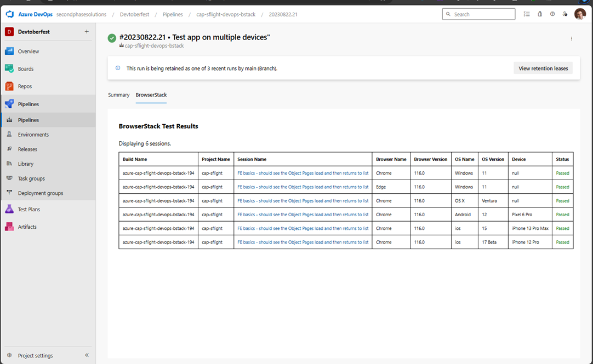Click the green success status icon

click(x=112, y=38)
